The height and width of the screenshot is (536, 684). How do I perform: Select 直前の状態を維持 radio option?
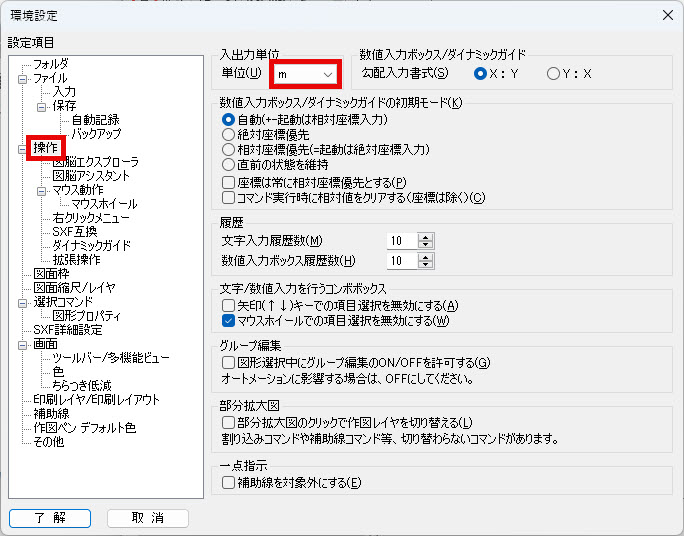228,164
